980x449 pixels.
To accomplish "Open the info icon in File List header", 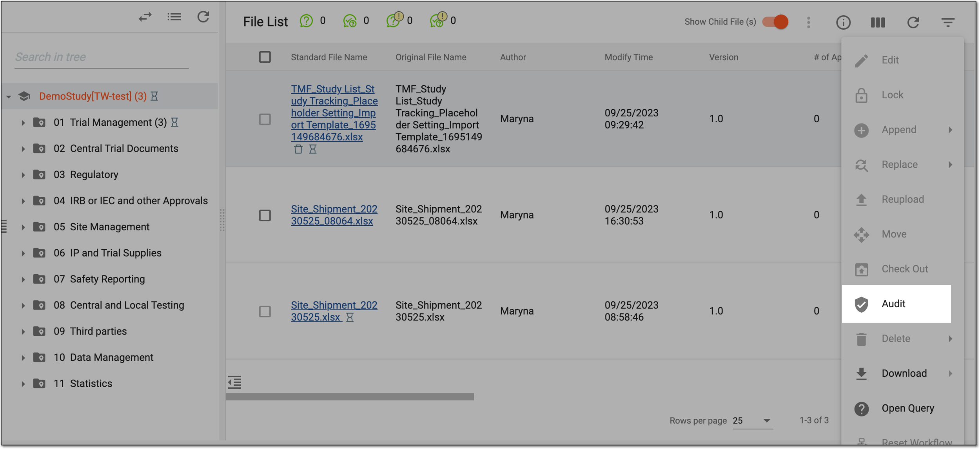I will pos(843,22).
